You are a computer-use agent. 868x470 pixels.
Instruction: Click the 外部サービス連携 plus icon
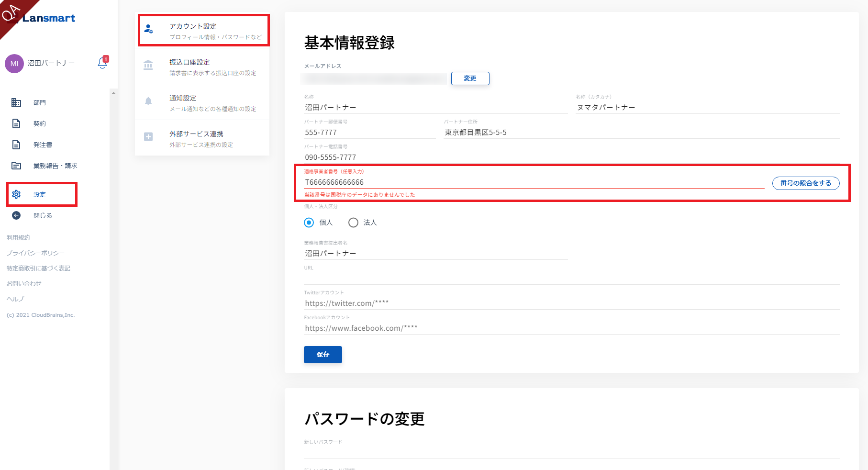click(x=148, y=137)
